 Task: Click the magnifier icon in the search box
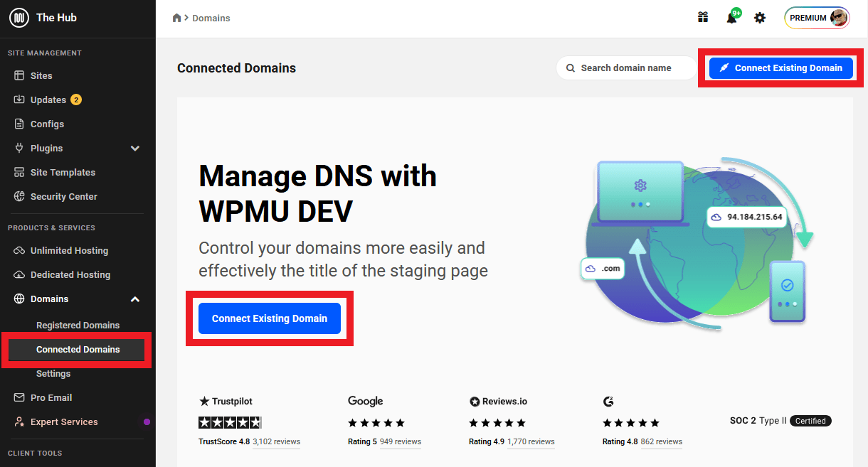pyautogui.click(x=571, y=68)
